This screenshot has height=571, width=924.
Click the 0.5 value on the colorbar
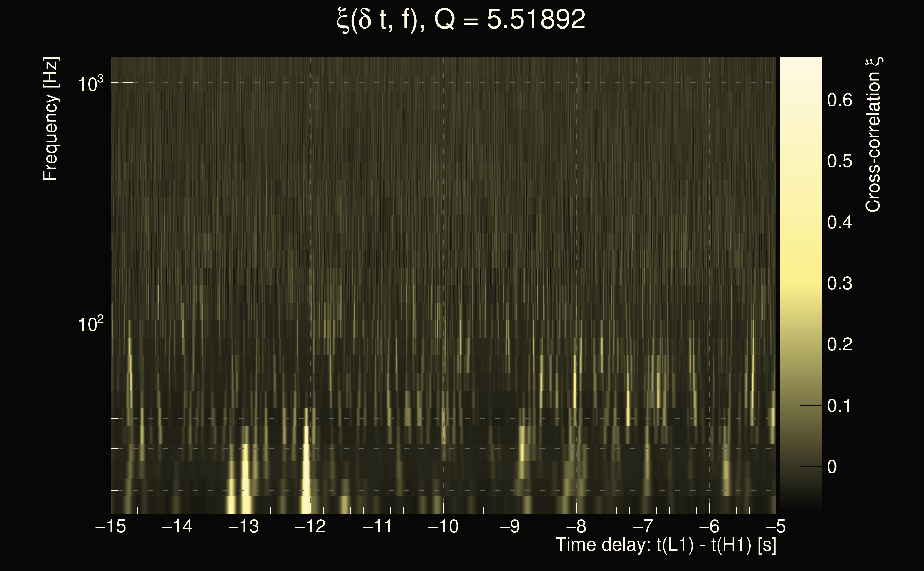click(839, 161)
